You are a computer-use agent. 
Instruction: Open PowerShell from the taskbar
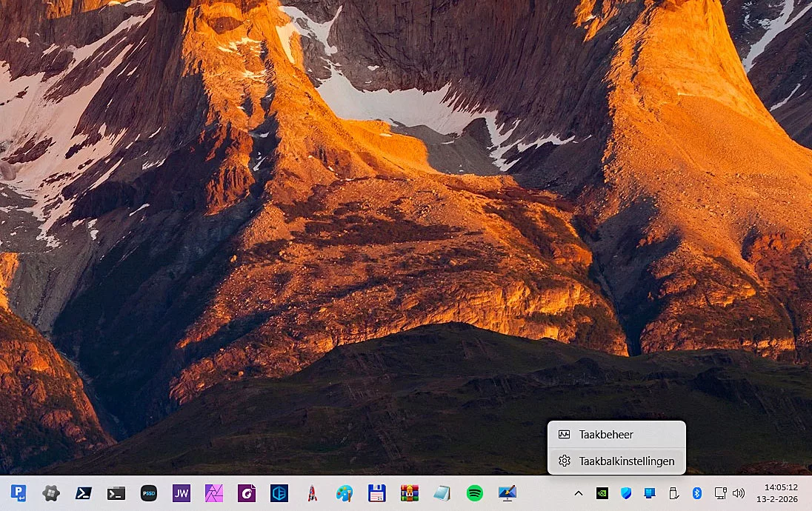84,493
